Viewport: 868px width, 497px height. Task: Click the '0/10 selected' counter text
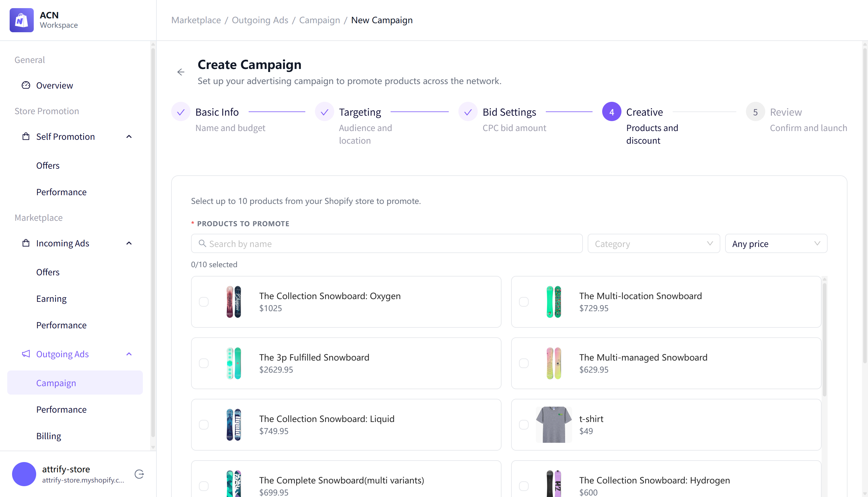click(x=214, y=264)
